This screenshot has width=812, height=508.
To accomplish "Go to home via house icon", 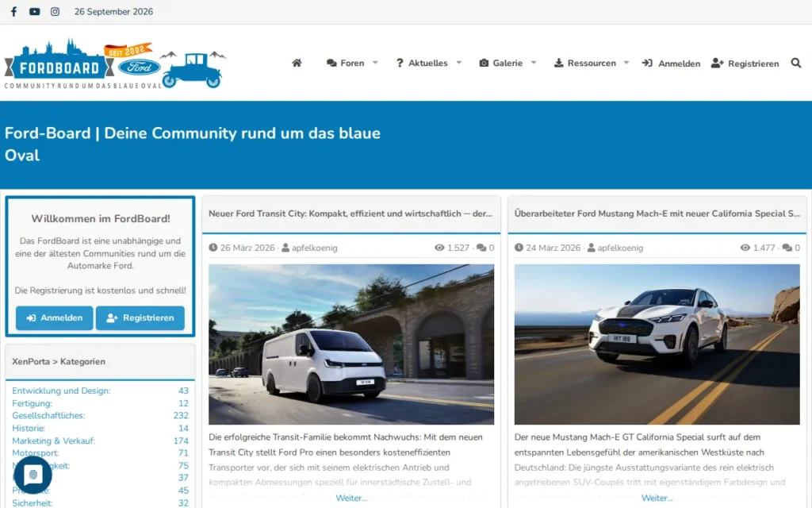I will pyautogui.click(x=297, y=63).
